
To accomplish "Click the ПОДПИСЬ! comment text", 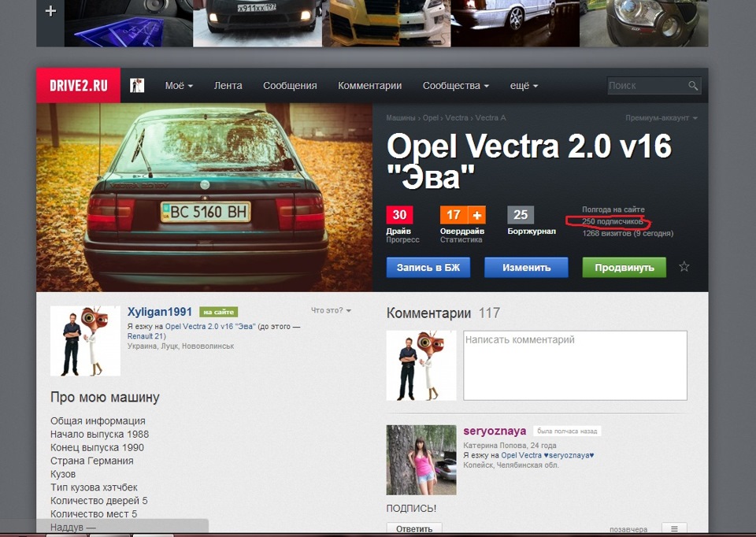I will coord(411,509).
